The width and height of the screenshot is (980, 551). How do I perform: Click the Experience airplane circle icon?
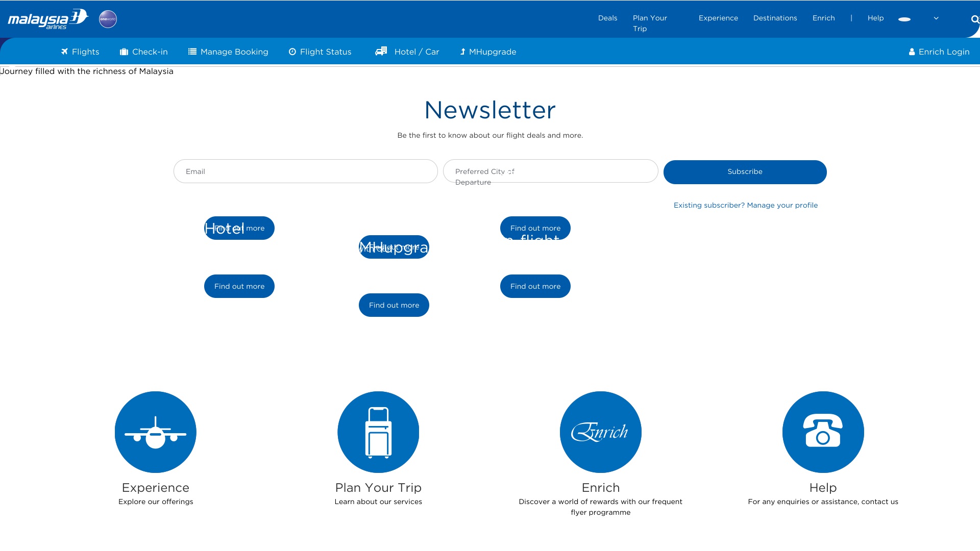point(156,432)
